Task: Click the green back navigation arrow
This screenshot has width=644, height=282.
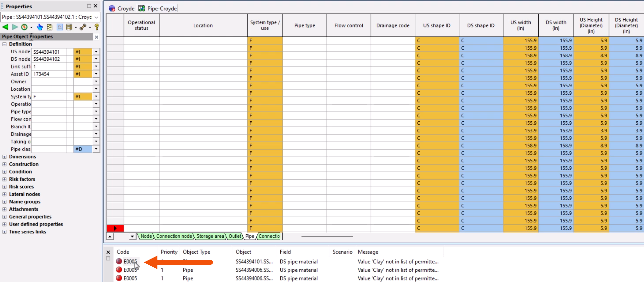Action: 6,27
